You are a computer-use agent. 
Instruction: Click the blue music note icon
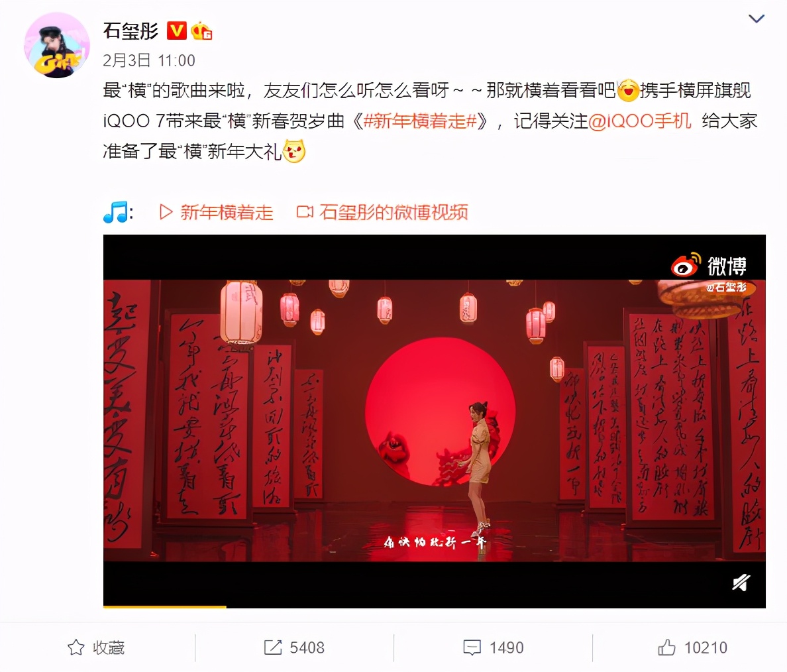click(x=116, y=212)
